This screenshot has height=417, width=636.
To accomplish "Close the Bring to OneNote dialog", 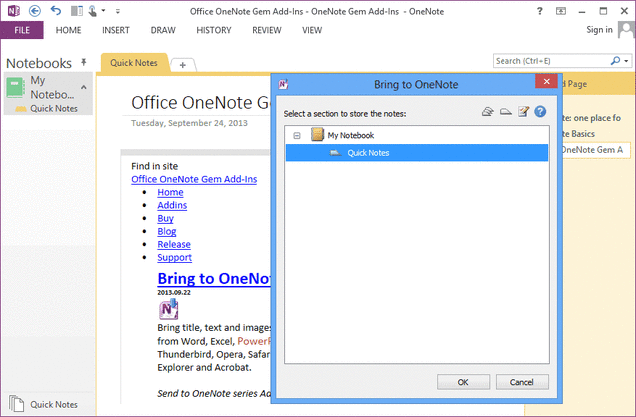I will [x=546, y=81].
